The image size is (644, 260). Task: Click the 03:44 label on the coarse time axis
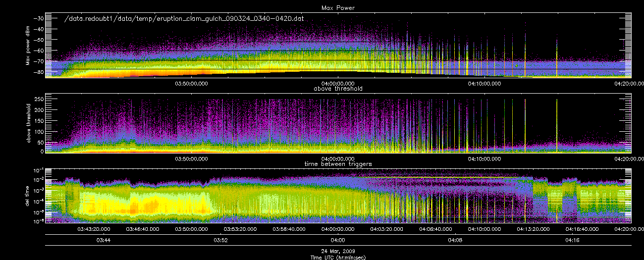[104, 240]
